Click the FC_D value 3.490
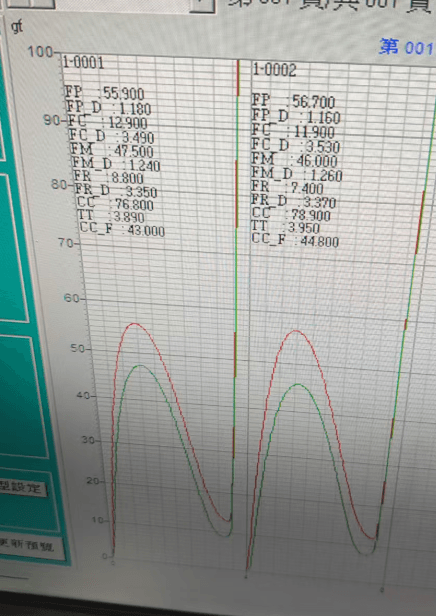The width and height of the screenshot is (436, 616). point(137,137)
